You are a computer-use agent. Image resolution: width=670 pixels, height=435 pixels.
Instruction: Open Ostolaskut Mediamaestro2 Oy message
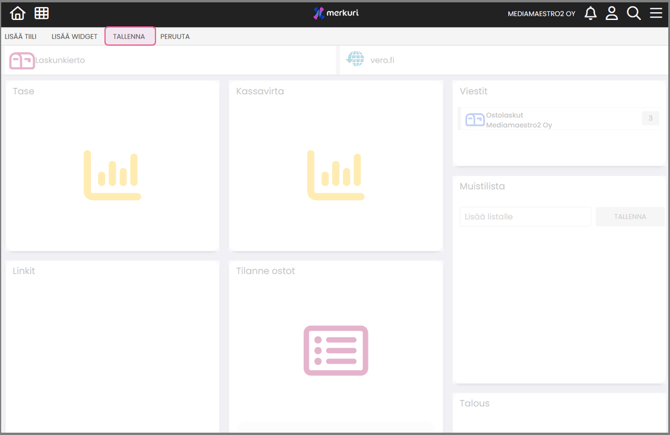pos(518,120)
